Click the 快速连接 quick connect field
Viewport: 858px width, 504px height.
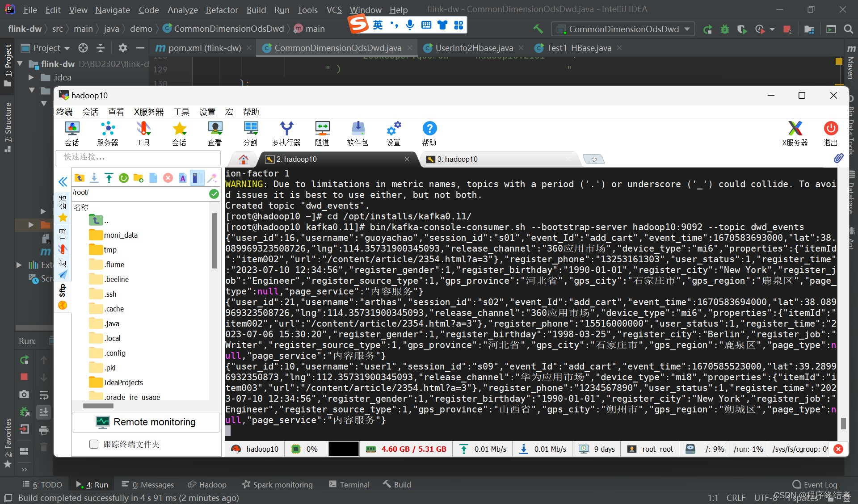138,157
